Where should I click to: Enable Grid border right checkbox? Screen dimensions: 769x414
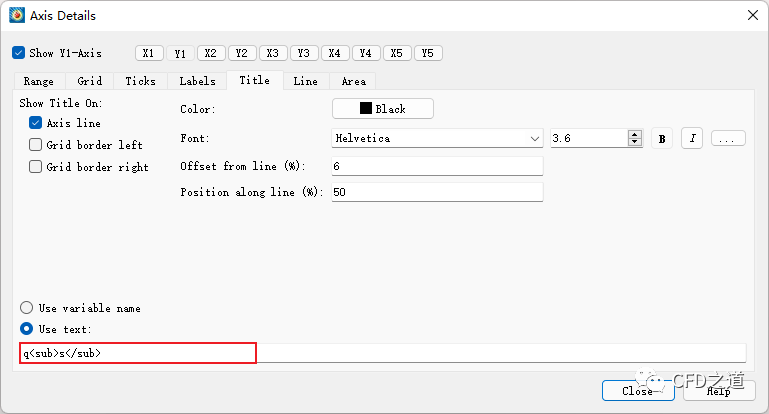(36, 167)
